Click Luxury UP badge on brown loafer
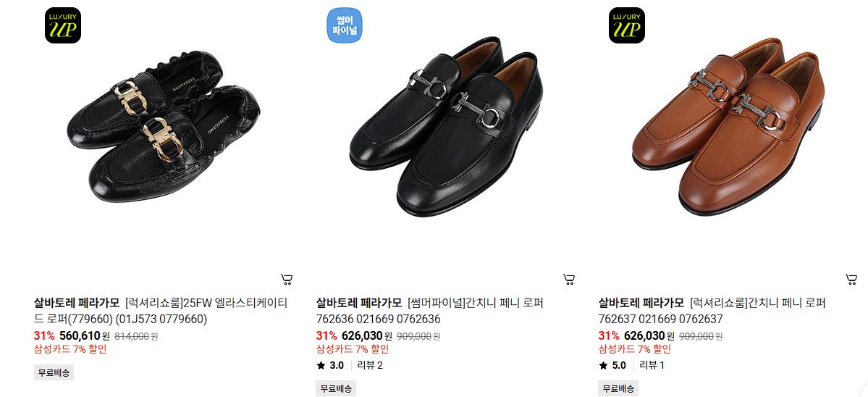This screenshot has width=868, height=397. tap(627, 25)
